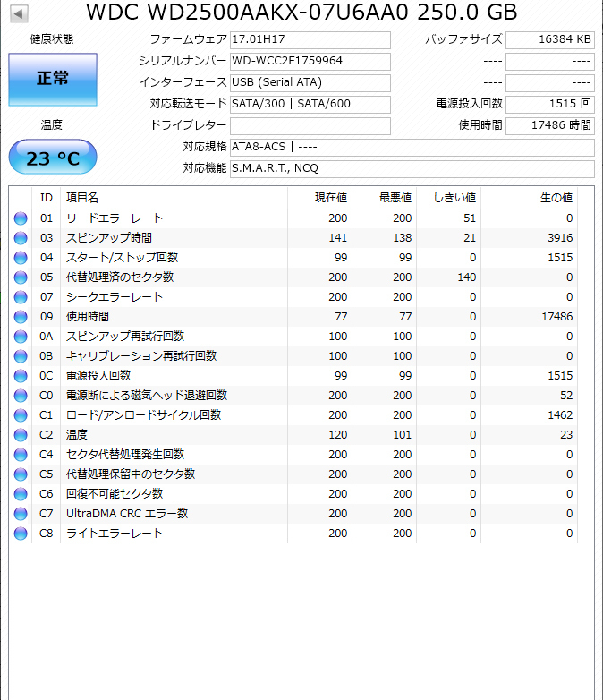The width and height of the screenshot is (603, 700).
Task: Click the status icon for ID 03 row
Action: (21, 238)
